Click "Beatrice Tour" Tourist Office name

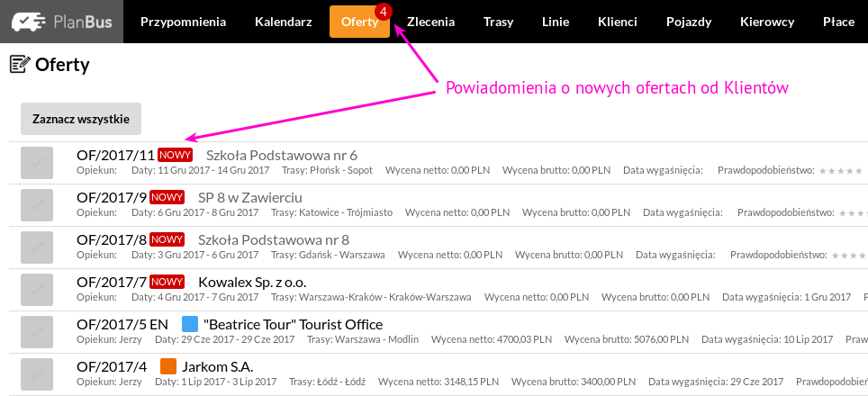pos(293,325)
